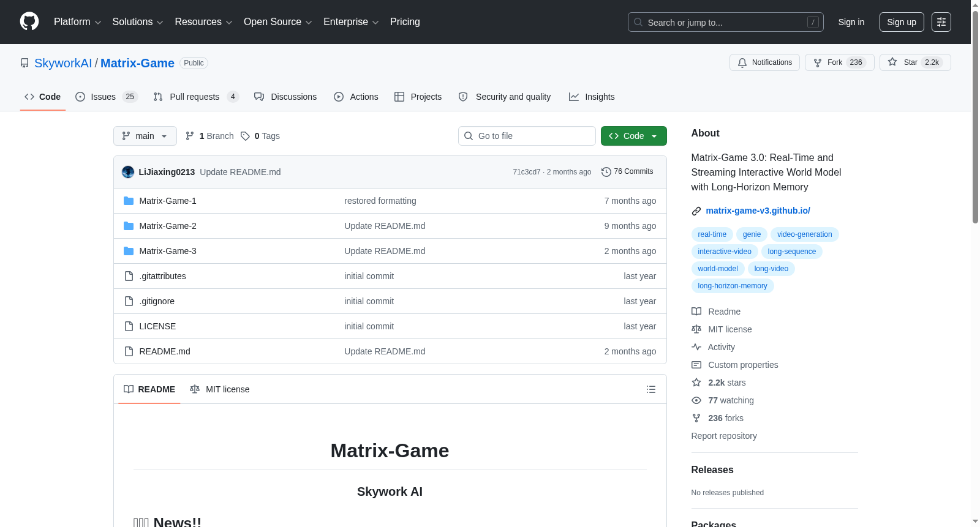This screenshot has width=980, height=527.
Task: Click the book icon beside Readme in About
Action: click(696, 312)
